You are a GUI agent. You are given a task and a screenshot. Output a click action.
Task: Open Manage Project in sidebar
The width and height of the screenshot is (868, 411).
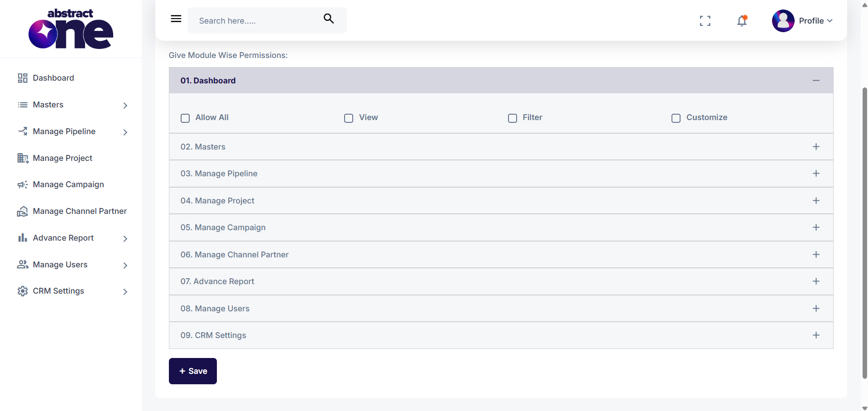tap(62, 158)
